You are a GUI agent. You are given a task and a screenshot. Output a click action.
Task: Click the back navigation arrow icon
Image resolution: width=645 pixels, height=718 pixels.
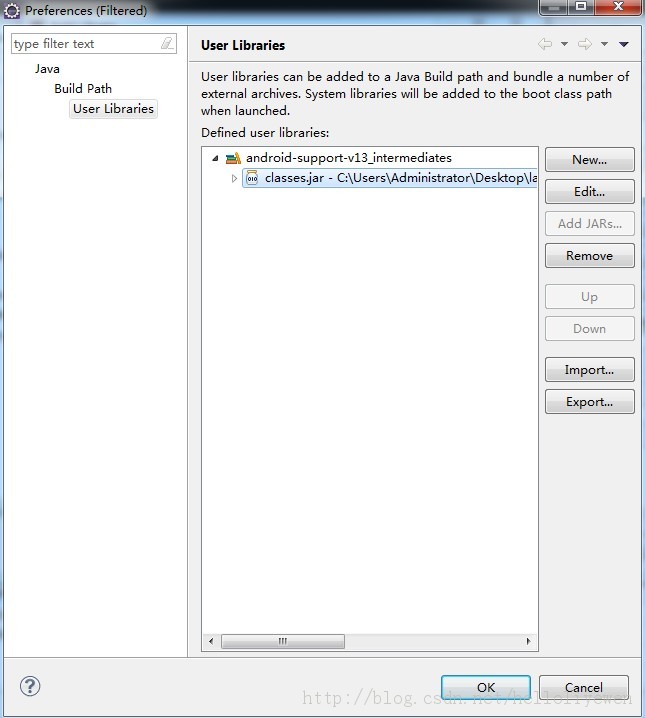point(545,44)
